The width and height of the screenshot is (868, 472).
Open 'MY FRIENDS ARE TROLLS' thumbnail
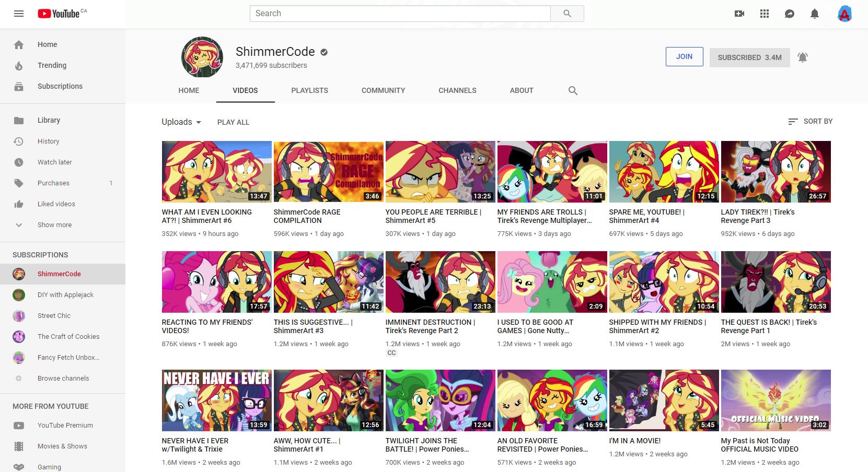(552, 172)
